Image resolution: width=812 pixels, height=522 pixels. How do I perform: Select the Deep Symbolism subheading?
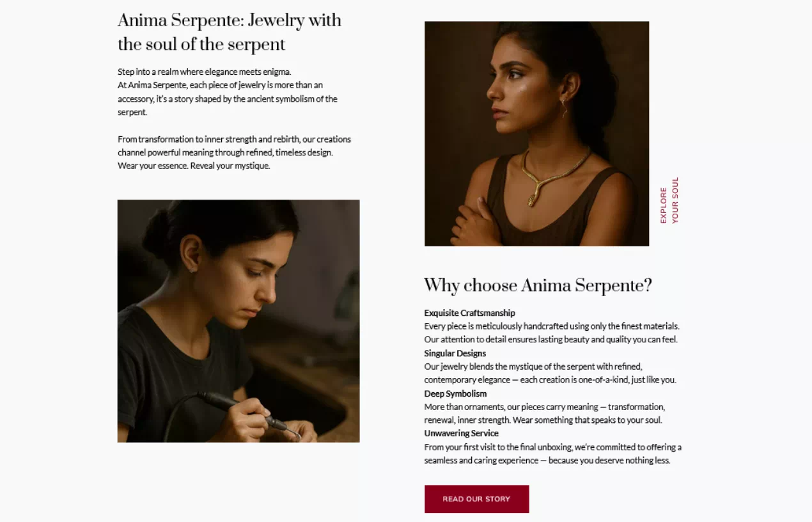point(455,393)
